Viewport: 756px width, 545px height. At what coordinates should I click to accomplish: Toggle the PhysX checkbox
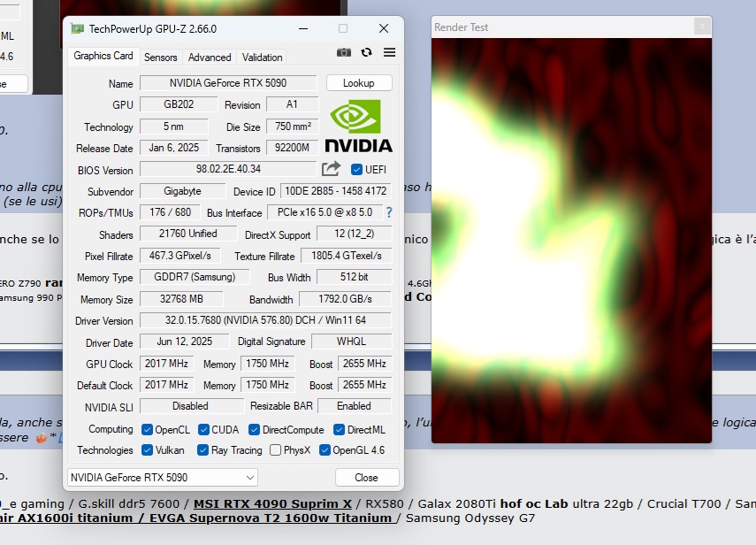[x=275, y=450]
